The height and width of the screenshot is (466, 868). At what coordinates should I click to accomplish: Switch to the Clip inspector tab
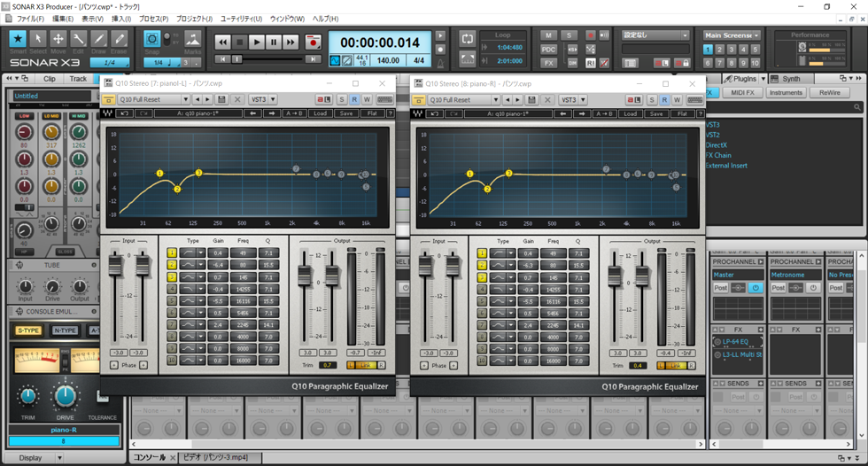point(50,79)
